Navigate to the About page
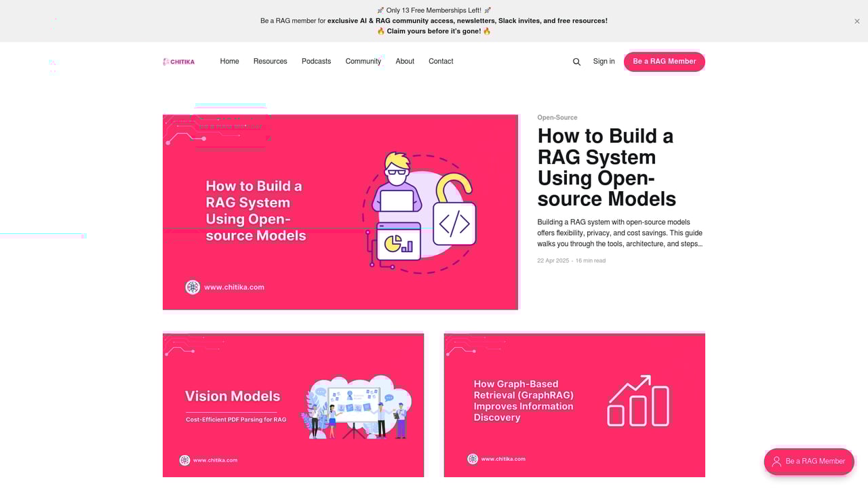 pos(405,62)
